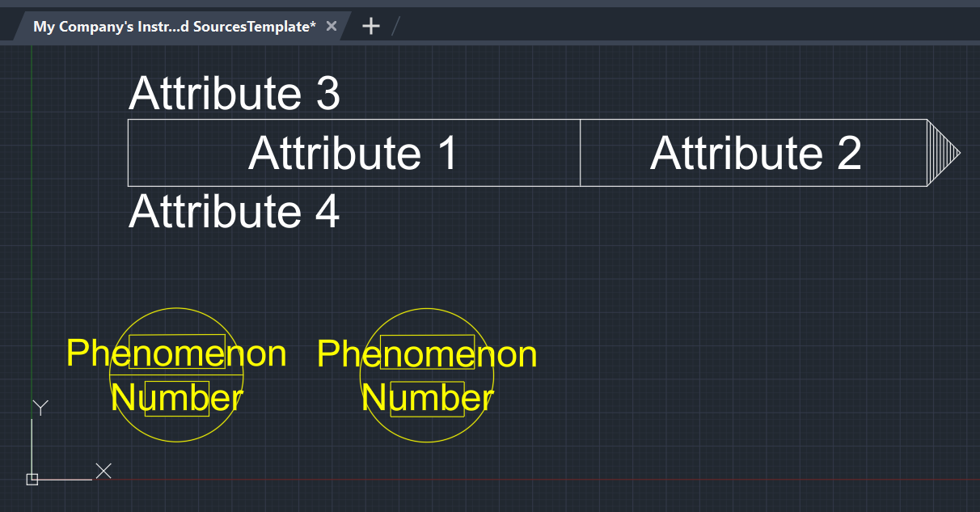Pick the Attribute 3 label above the box
The image size is (980, 512).
(x=234, y=94)
